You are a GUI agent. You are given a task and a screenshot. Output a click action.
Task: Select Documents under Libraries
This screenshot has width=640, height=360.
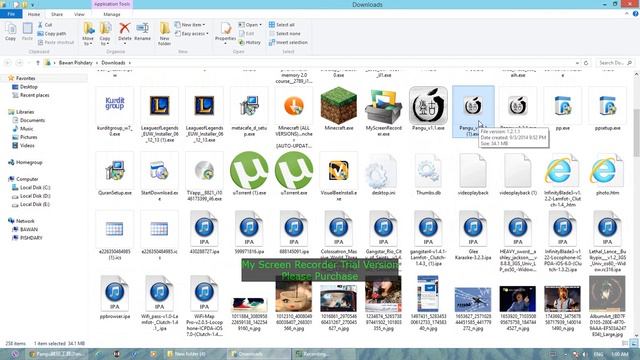click(32, 120)
